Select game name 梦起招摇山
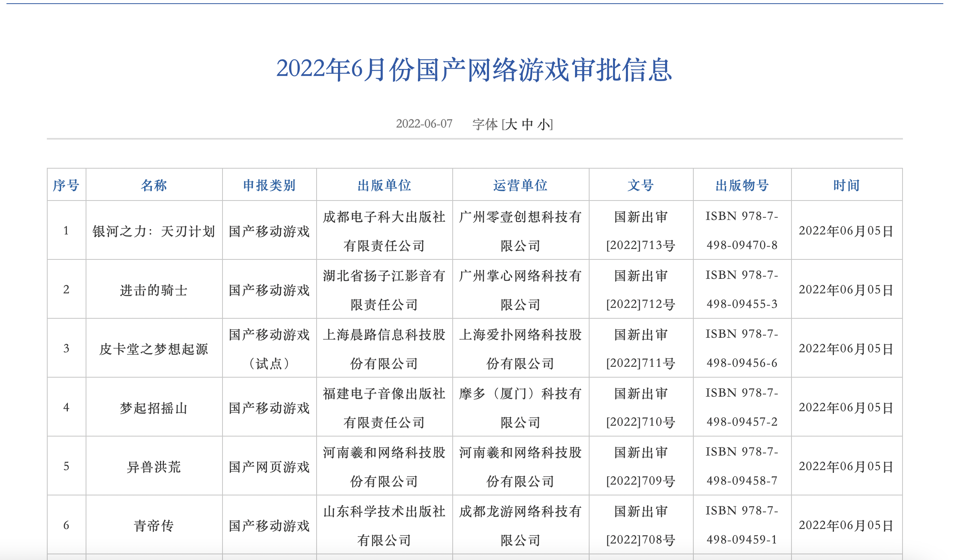953x560 pixels. (154, 408)
